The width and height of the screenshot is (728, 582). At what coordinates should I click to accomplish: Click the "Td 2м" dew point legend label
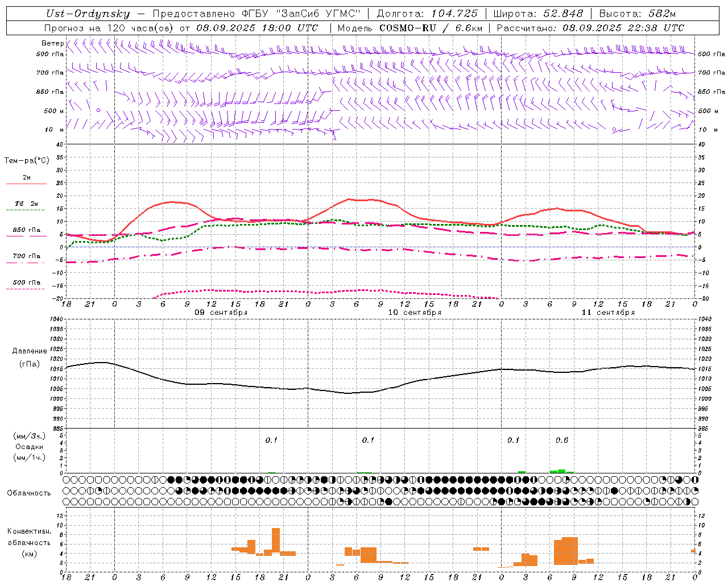tap(27, 203)
